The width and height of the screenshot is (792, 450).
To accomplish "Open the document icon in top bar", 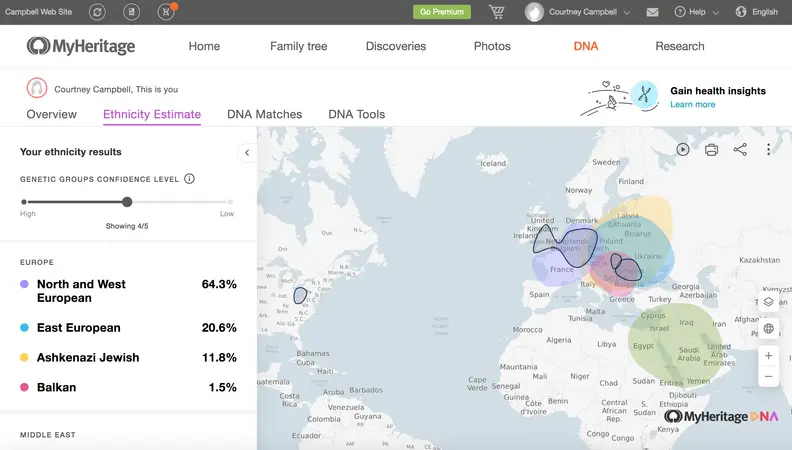I will point(131,12).
